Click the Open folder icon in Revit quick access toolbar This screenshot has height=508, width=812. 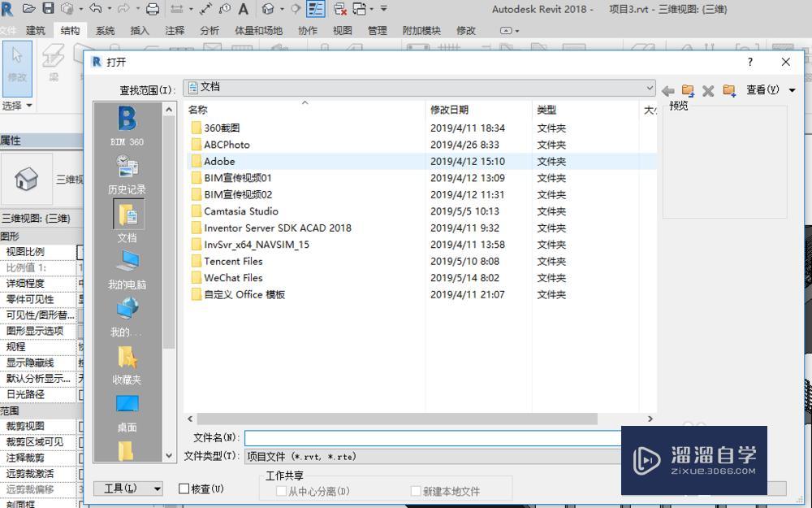point(29,8)
